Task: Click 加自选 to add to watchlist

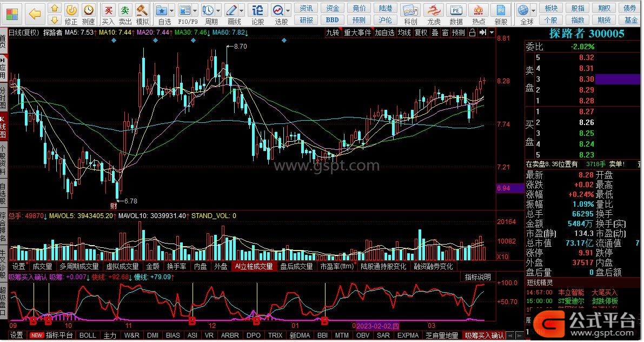Action: pyautogui.click(x=385, y=32)
